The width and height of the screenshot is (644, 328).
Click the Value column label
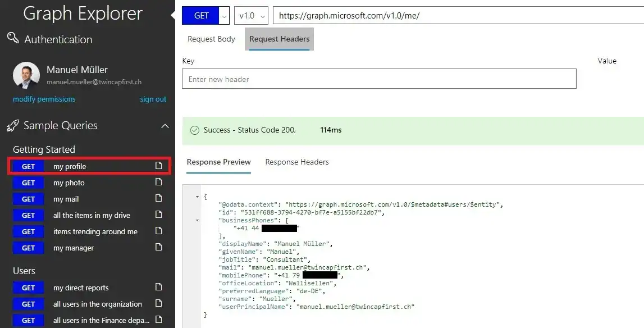pos(607,61)
